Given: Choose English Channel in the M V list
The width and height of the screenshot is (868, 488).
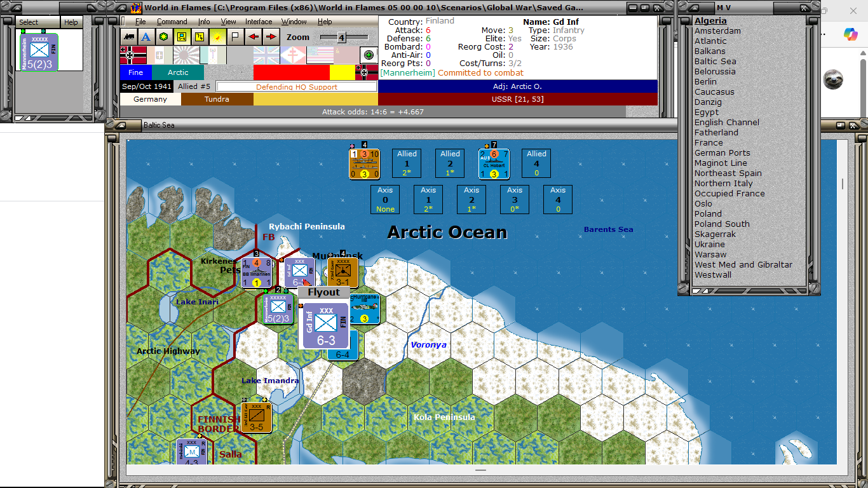Looking at the screenshot, I should 727,122.
